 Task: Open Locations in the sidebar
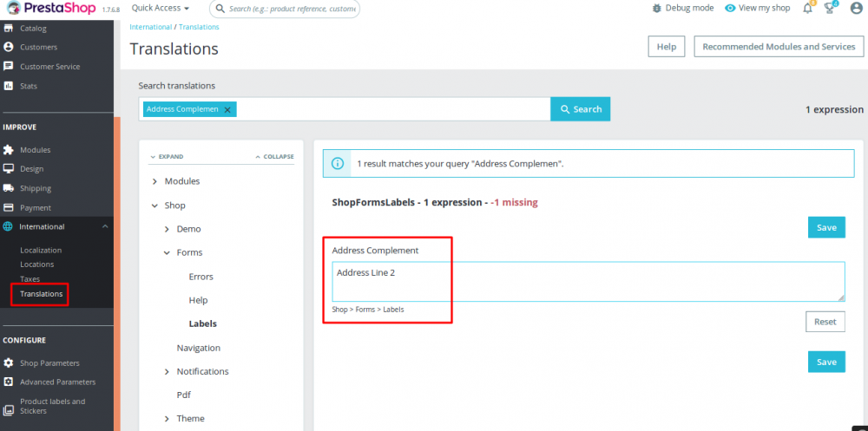37,264
